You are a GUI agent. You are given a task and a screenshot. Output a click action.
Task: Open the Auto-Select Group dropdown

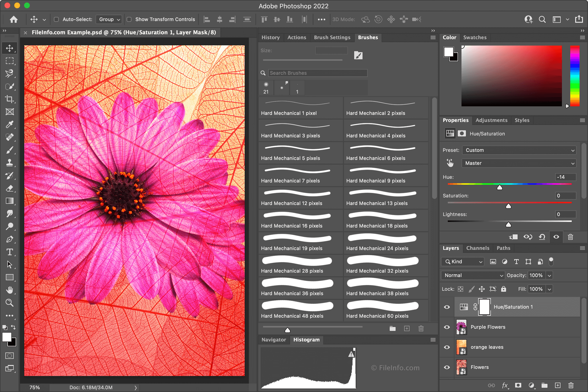pyautogui.click(x=109, y=19)
